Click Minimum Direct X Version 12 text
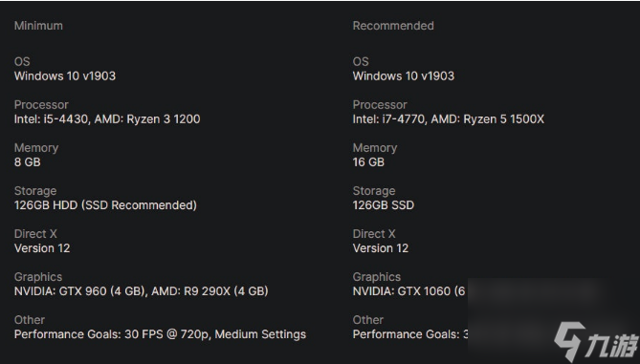Screen dimensions: 640x364 [42, 248]
